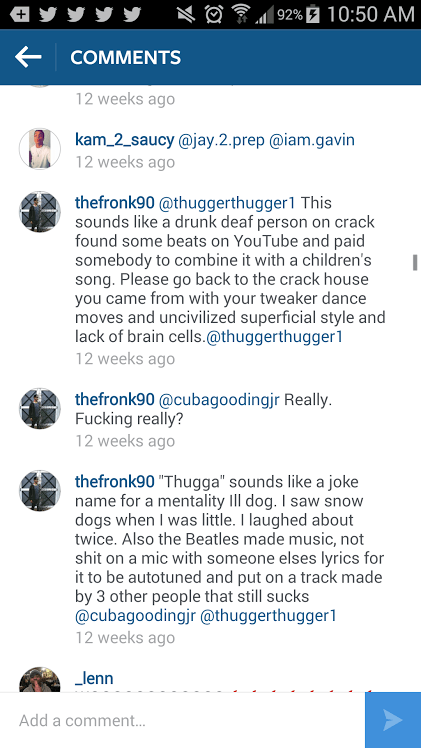
Task: Open the battery status icon
Action: (x=313, y=14)
